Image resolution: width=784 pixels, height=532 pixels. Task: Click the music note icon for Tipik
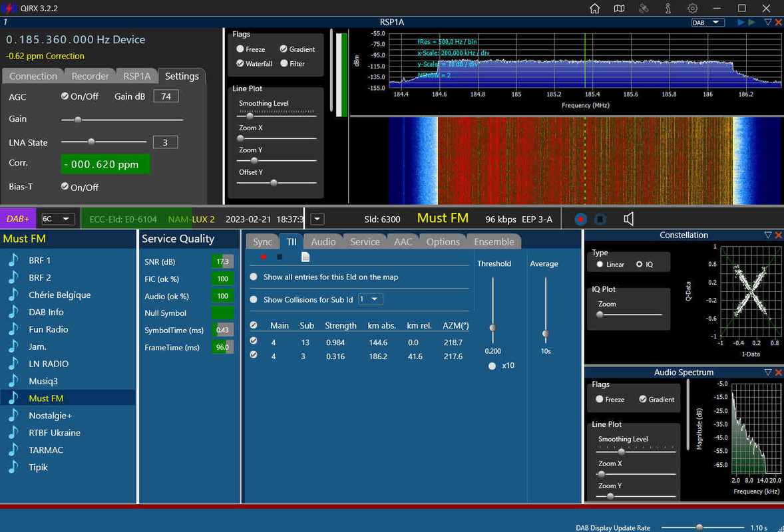13,467
